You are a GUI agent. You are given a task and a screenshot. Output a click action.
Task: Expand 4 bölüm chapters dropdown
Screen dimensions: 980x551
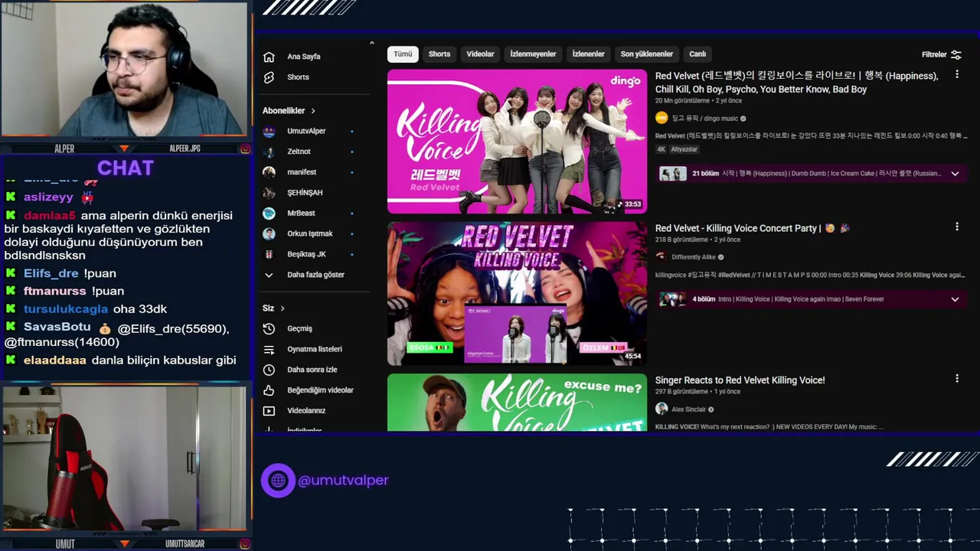pos(955,299)
